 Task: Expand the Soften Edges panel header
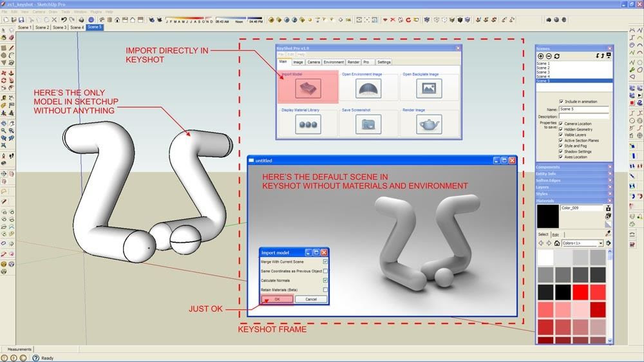pyautogui.click(x=574, y=180)
